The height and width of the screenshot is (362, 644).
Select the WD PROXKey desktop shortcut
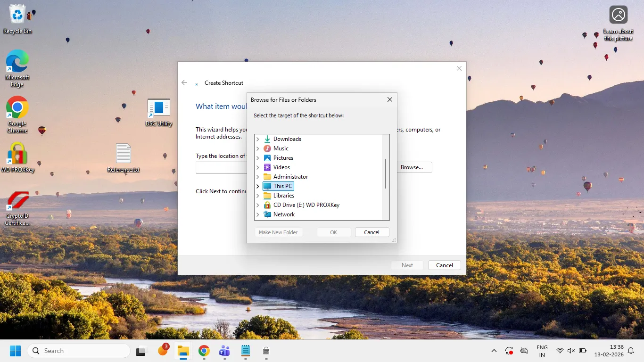17,157
